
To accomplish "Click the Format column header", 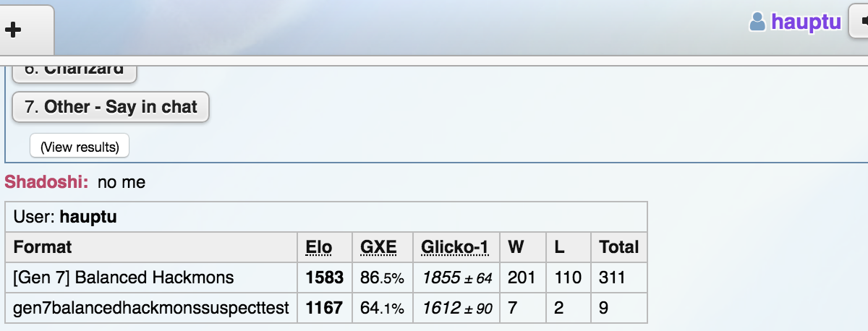I will click(43, 247).
